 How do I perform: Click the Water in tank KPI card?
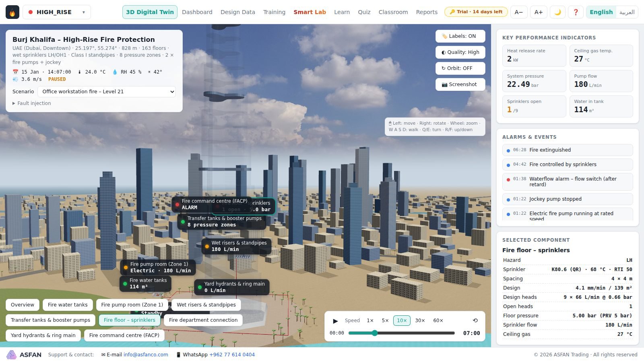(601, 106)
